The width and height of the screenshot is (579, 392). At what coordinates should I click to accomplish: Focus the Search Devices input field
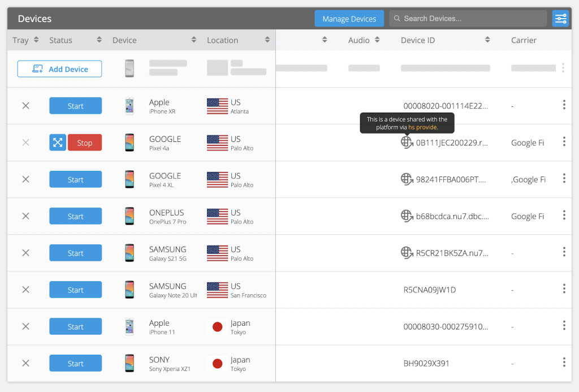[x=468, y=19]
